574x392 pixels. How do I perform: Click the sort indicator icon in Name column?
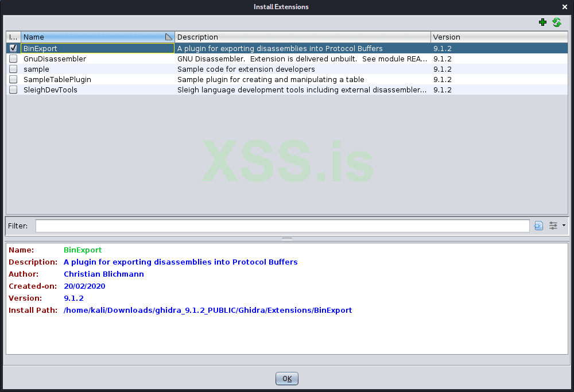point(168,37)
